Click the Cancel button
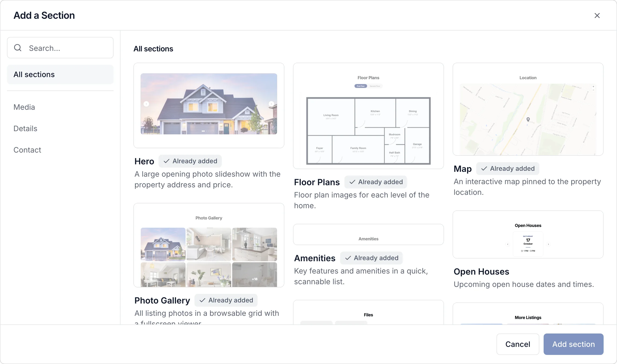 pos(518,344)
